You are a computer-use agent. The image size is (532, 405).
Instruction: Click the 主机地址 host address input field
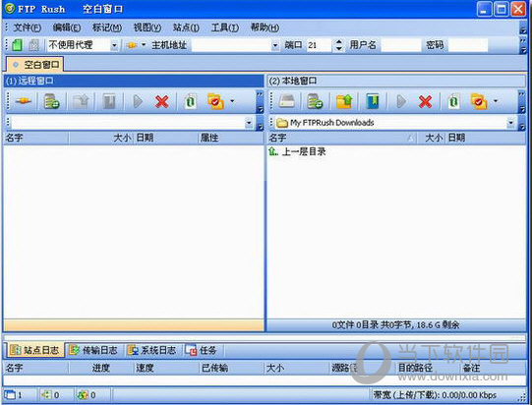click(231, 45)
